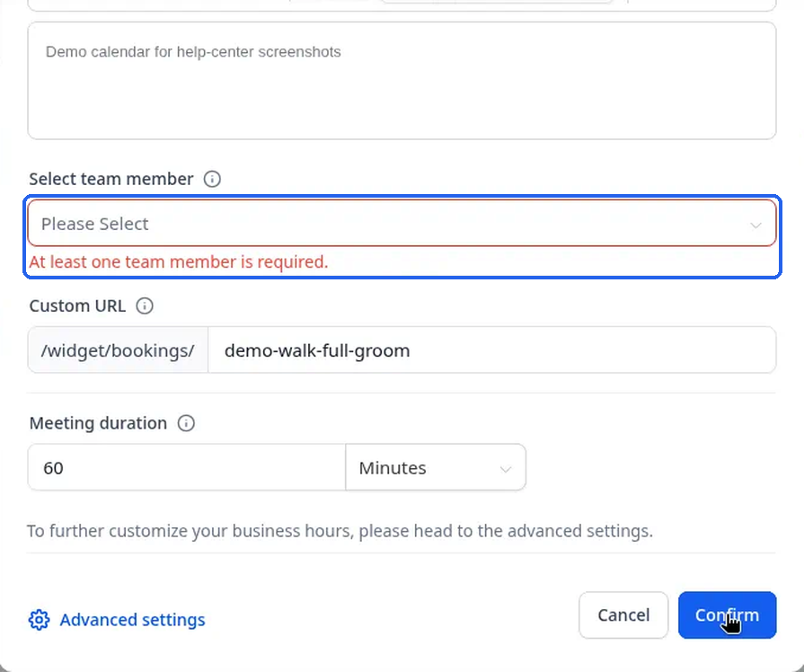Click the business hours advanced settings note
Screen dimensions: 804x672
click(x=340, y=531)
